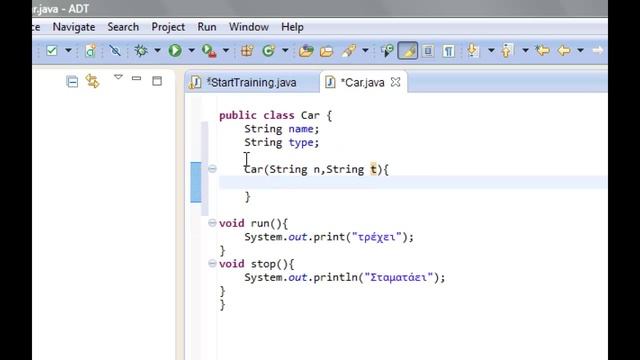Open the Search dropdown arrow
This screenshot has height=360, width=640.
(365, 51)
